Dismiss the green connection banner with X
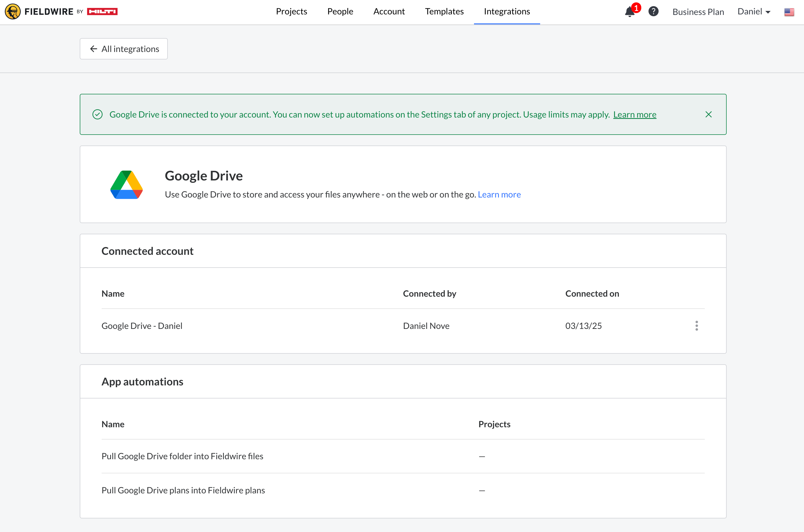 click(708, 114)
